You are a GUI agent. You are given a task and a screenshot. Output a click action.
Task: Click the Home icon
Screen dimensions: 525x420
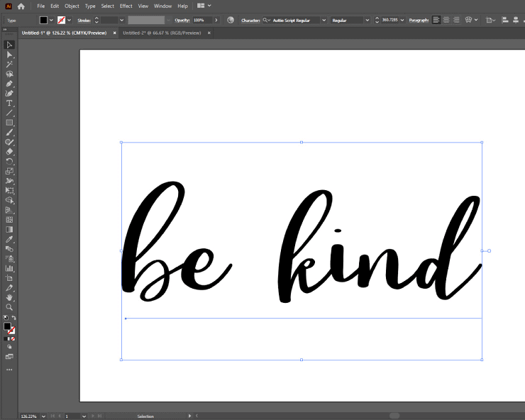[21, 6]
